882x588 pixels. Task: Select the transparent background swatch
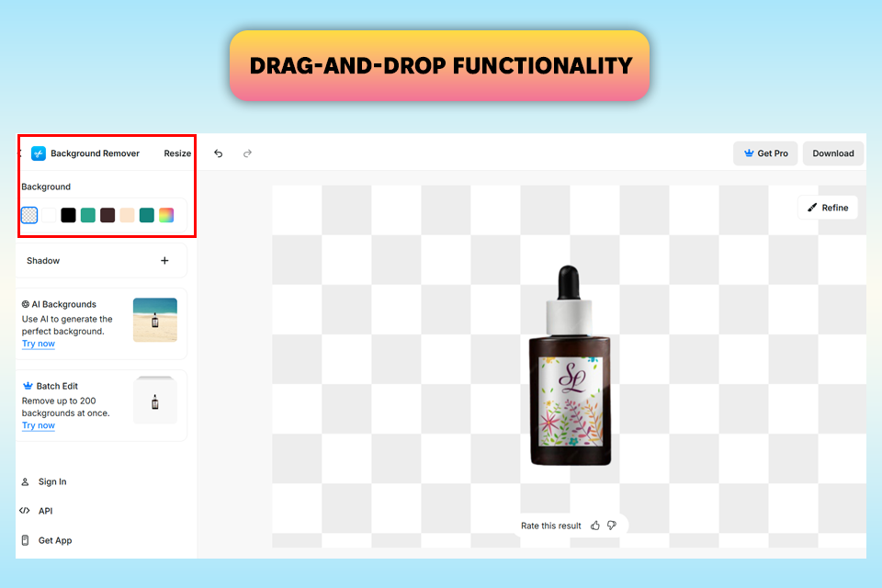[x=29, y=215]
